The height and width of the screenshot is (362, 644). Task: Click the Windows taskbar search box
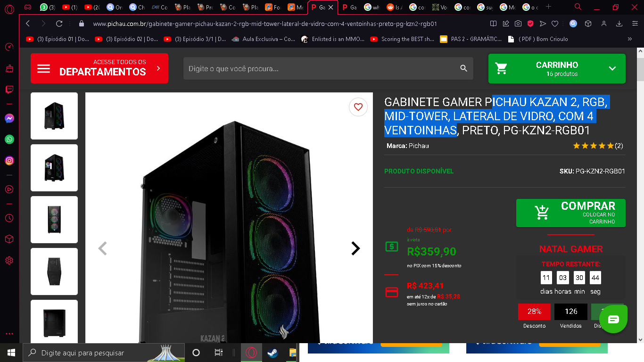coord(104,353)
